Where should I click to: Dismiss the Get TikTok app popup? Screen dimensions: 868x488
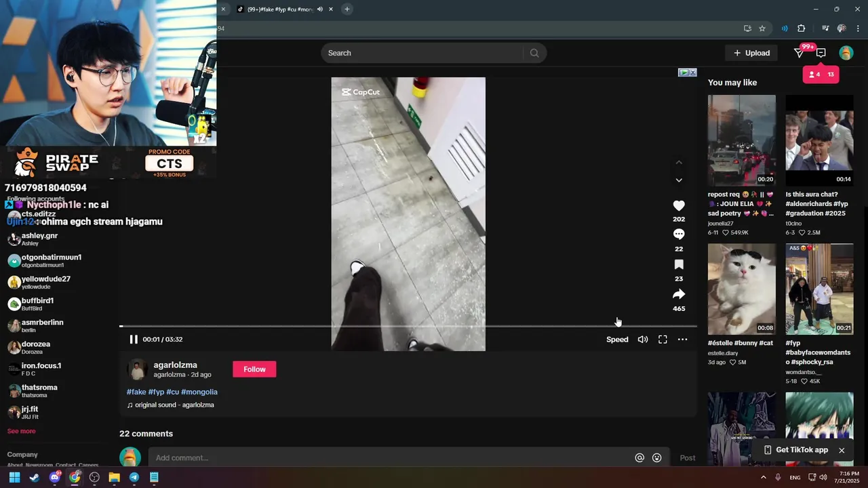click(842, 450)
